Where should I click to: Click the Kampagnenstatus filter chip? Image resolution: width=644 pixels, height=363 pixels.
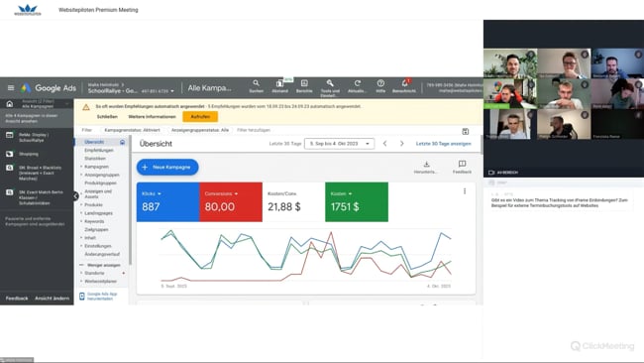[x=132, y=130]
